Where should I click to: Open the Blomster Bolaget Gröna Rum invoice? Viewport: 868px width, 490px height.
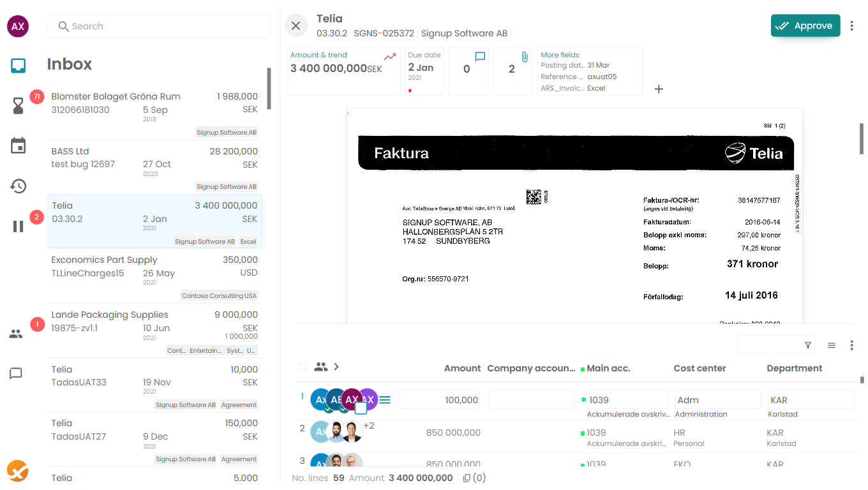154,113
